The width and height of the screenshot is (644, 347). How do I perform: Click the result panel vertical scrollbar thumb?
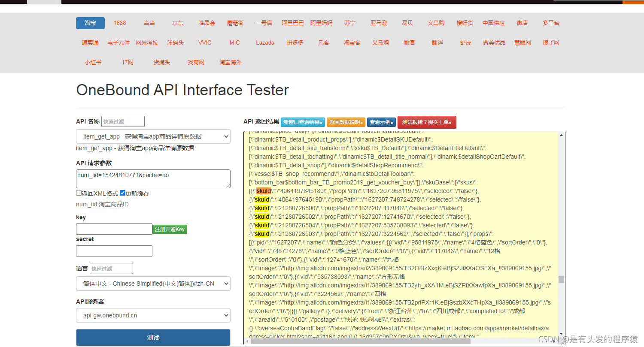(561, 279)
